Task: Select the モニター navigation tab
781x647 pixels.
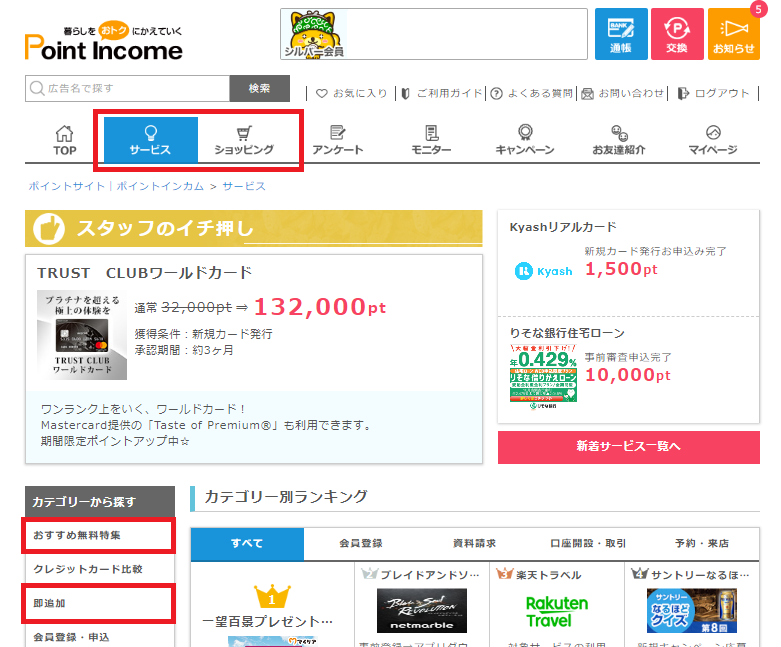Action: click(431, 140)
